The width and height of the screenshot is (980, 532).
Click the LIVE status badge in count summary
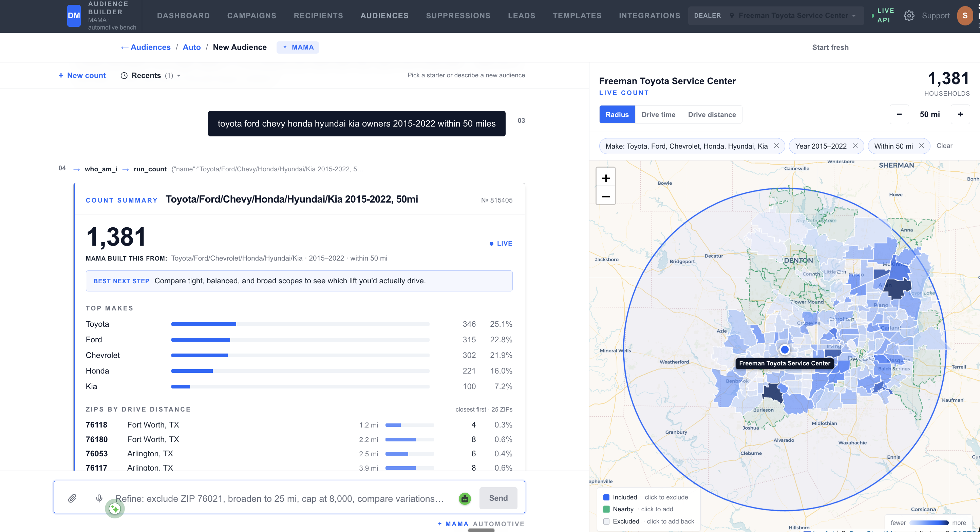click(501, 244)
